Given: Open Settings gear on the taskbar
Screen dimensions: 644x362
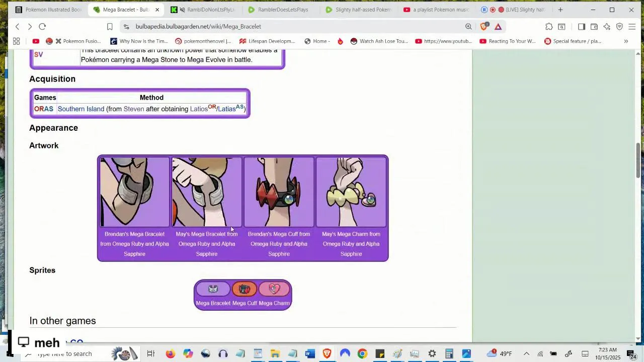Looking at the screenshot, I should (x=432, y=354).
